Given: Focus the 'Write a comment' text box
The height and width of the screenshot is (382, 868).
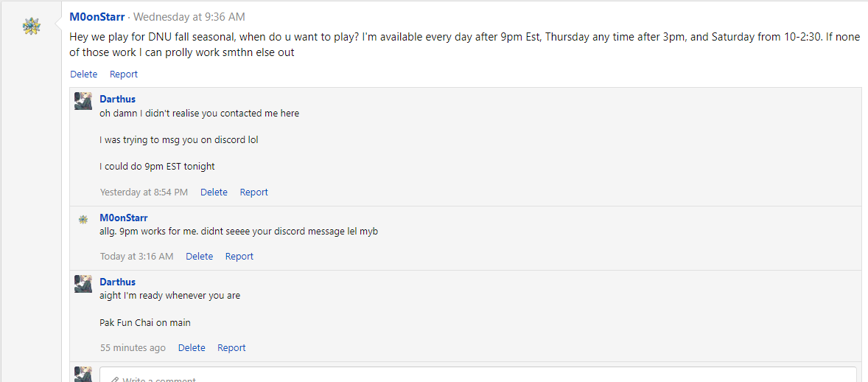Looking at the screenshot, I should [479, 376].
